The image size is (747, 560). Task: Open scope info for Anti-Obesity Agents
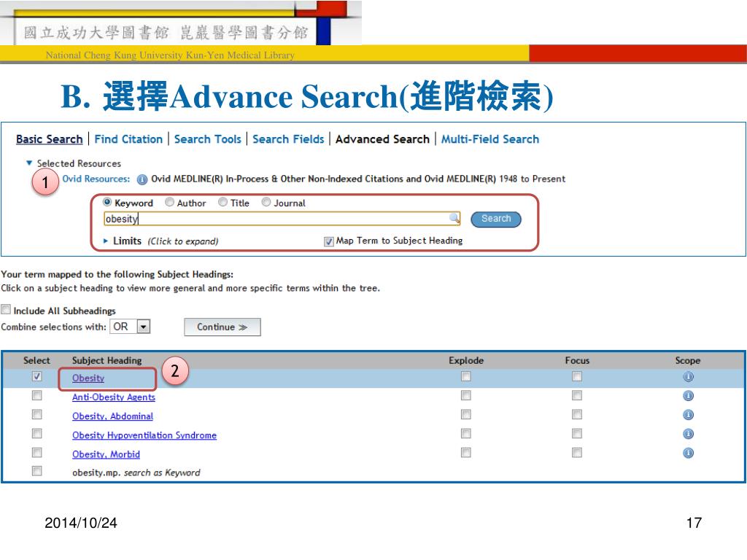point(688,396)
